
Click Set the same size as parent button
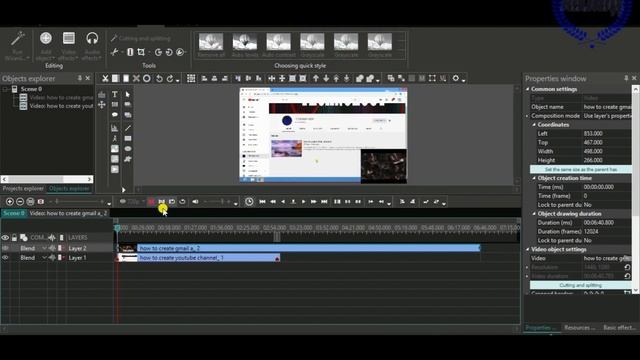coord(580,169)
